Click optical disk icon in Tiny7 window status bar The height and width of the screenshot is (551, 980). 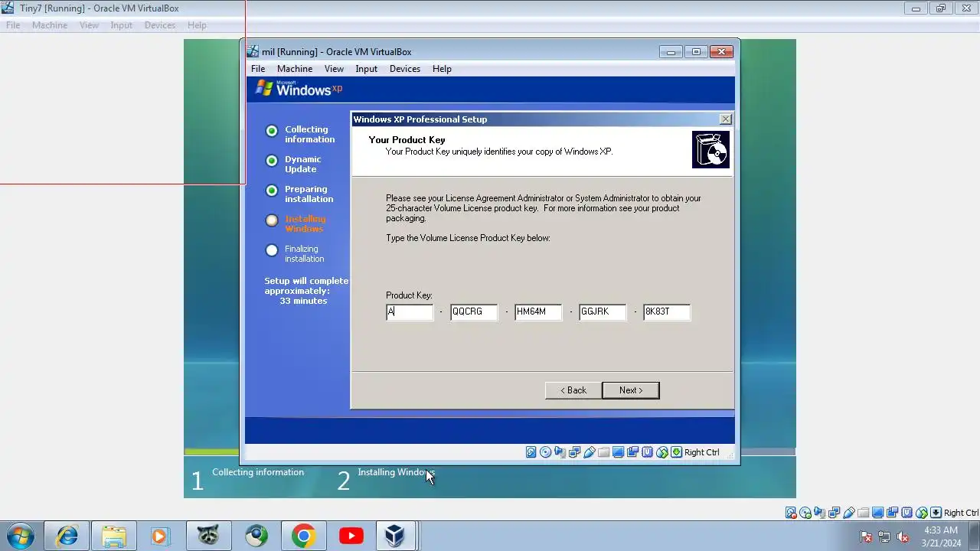(x=805, y=513)
